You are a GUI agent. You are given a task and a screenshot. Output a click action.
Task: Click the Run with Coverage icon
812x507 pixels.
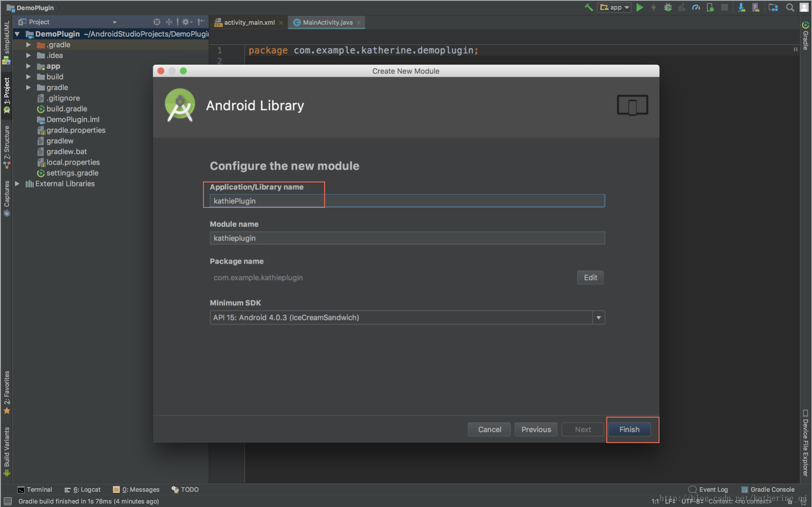pos(681,7)
